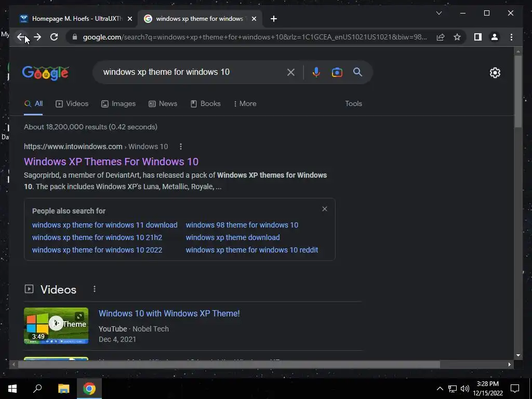Open network status in system tray
Screen dimensions: 532x399
click(453, 389)
